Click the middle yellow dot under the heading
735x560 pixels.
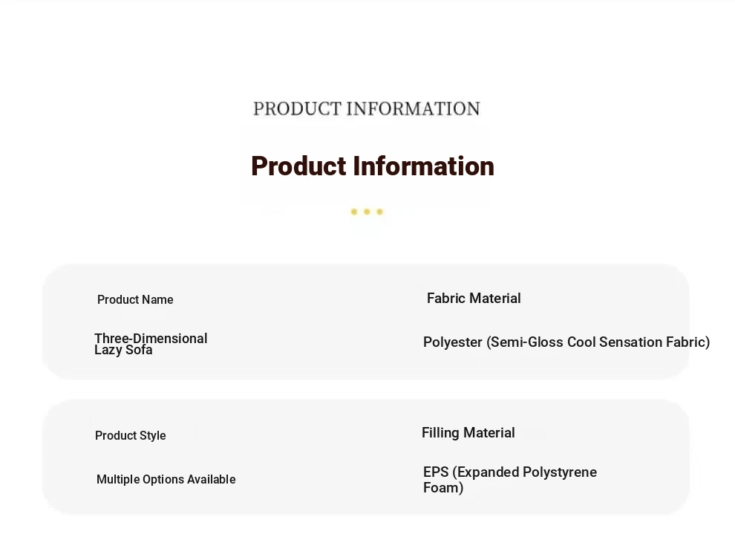coord(367,212)
